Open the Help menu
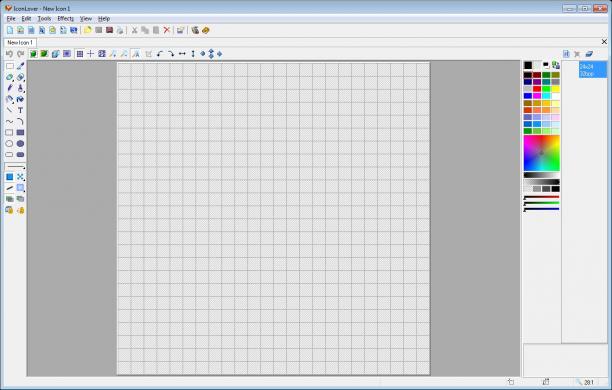Viewport: 612px width, 390px height. [104, 19]
